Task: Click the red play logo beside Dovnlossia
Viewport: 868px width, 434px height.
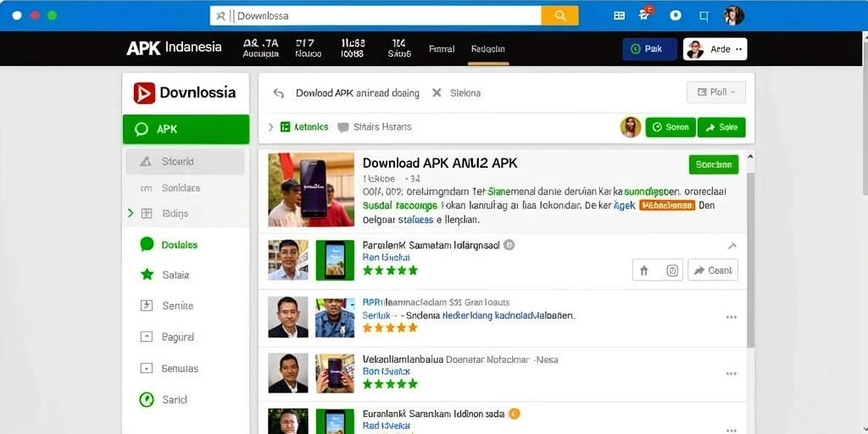Action: (144, 93)
